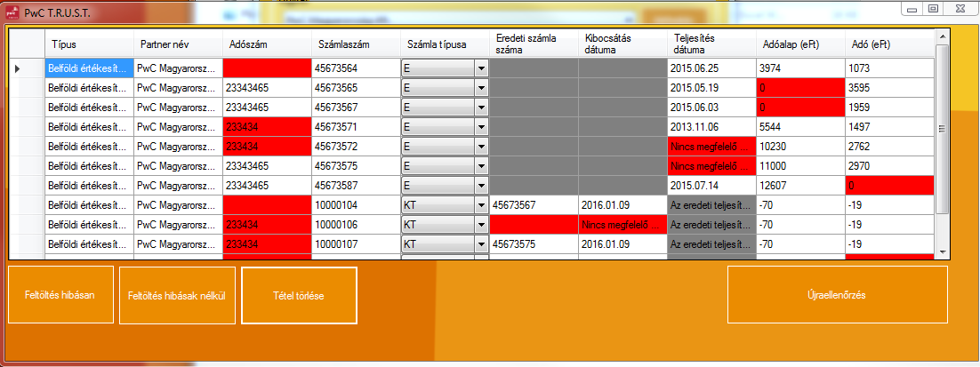980x367 pixels.
Task: Open Számla típusa dropdown for invoice 45673587
Action: click(481, 186)
